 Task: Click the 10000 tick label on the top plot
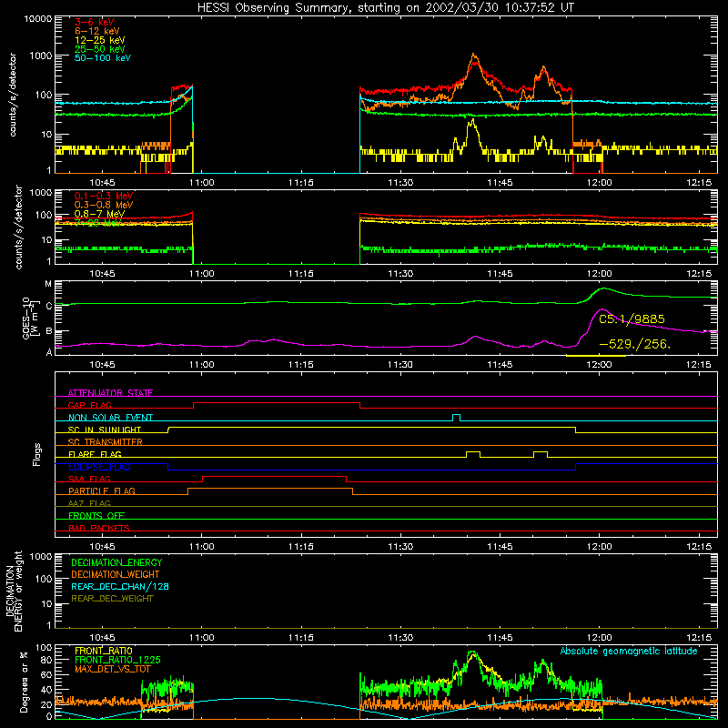38,19
